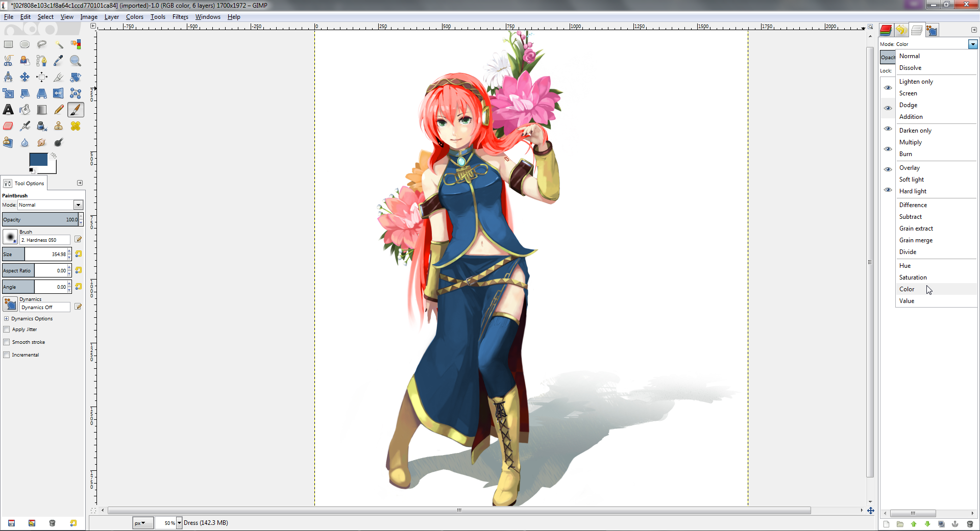Image resolution: width=980 pixels, height=531 pixels.
Task: Open the Layers dock configure tab menu arrow
Action: tap(973, 30)
